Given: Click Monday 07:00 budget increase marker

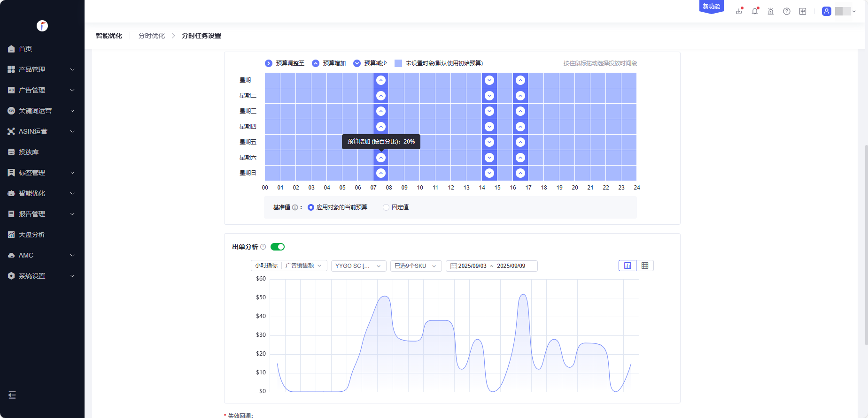Looking at the screenshot, I should [381, 80].
